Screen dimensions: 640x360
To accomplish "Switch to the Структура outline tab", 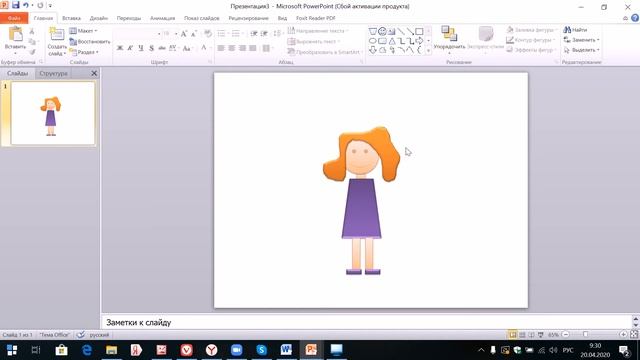I will (53, 73).
